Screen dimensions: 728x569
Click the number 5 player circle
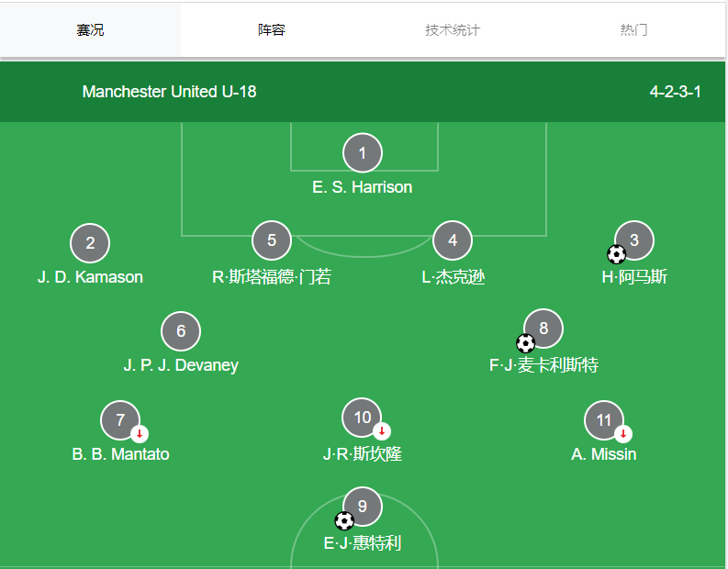[x=272, y=240]
